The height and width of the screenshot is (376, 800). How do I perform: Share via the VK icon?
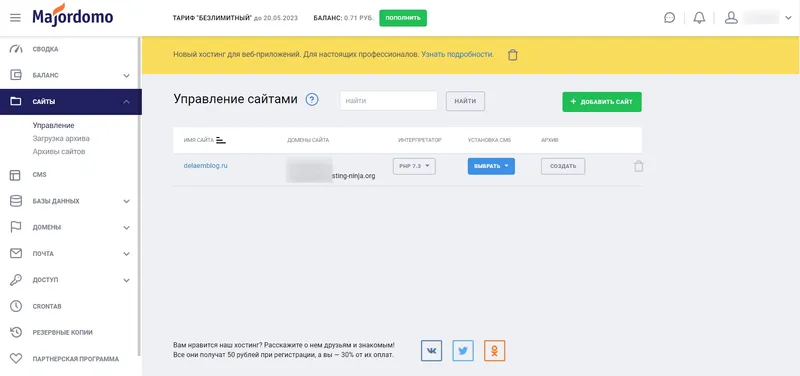(x=432, y=350)
